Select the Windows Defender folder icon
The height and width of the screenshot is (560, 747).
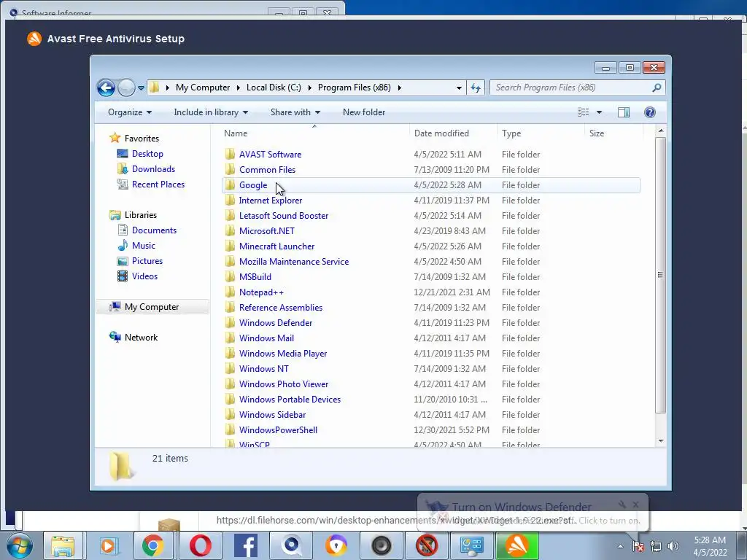(x=230, y=323)
